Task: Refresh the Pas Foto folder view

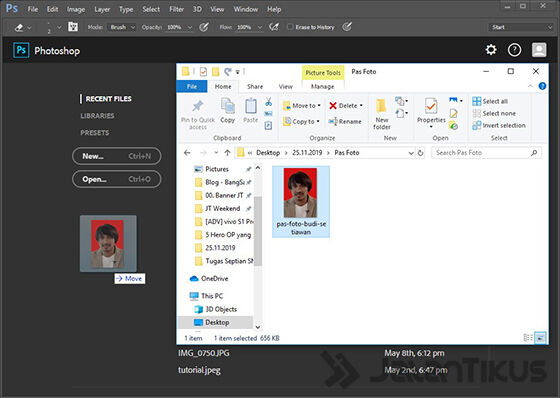Action: [x=420, y=153]
